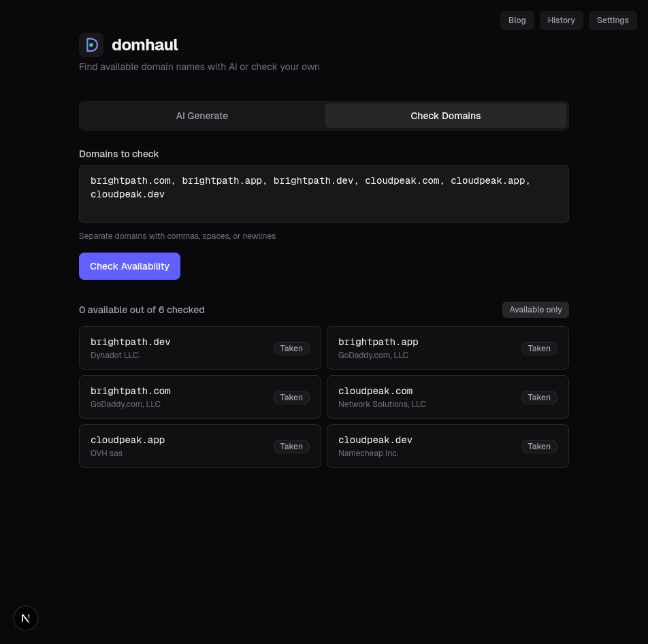Click the domhaul logo icon

point(91,44)
